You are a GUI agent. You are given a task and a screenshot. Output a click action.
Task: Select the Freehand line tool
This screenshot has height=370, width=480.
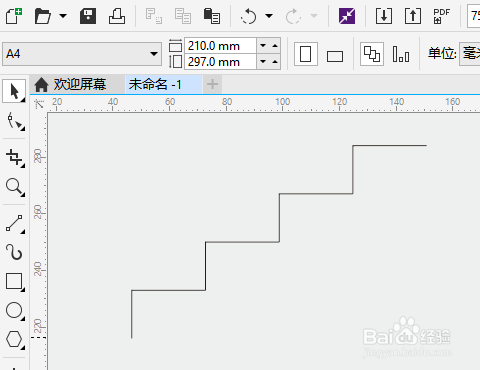pos(15,223)
